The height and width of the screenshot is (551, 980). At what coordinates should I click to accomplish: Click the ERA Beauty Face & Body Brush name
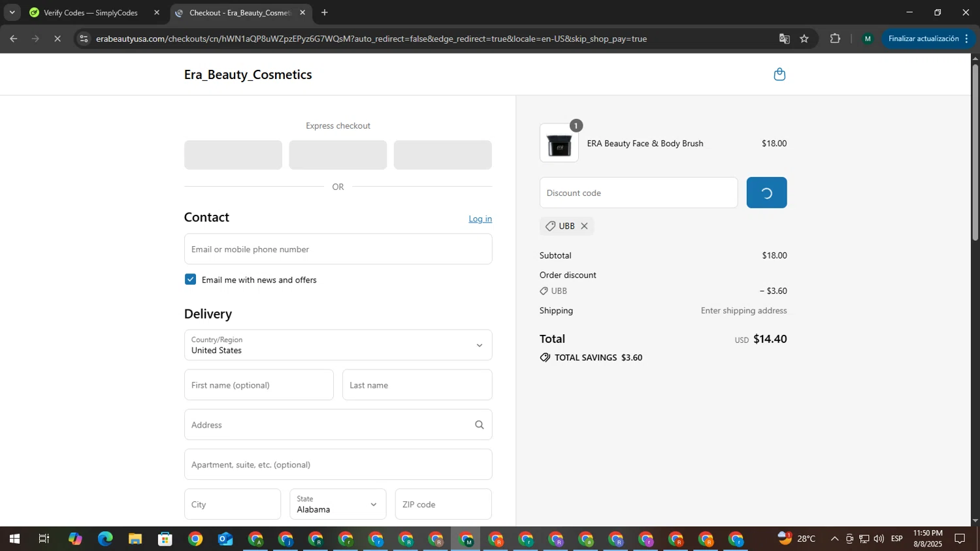click(645, 144)
